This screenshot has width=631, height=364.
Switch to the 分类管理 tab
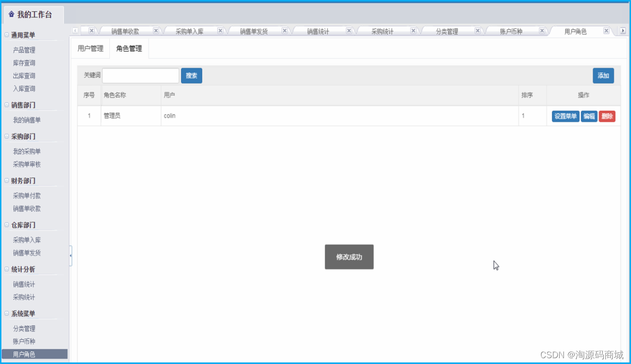447,32
